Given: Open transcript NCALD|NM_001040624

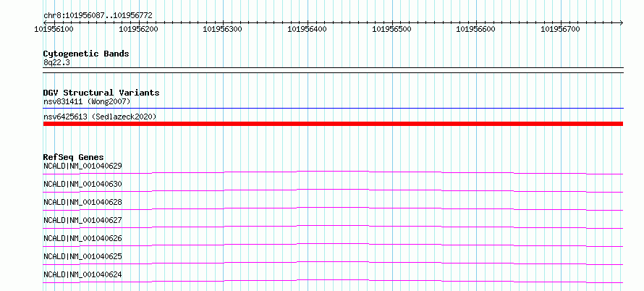Looking at the screenshot, I should click(82, 274).
